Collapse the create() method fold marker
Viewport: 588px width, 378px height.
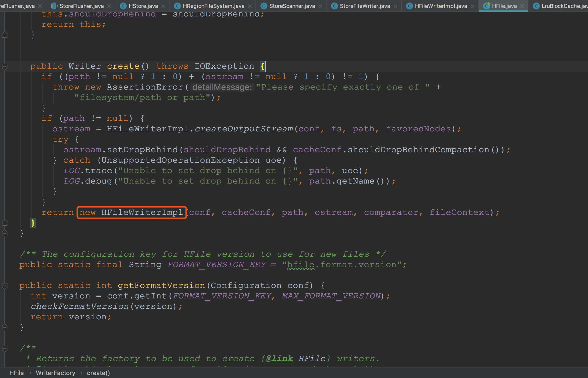(x=4, y=66)
